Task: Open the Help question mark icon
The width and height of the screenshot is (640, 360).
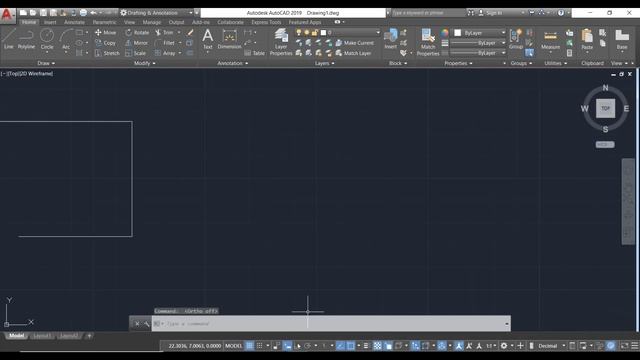Action: tap(561, 13)
